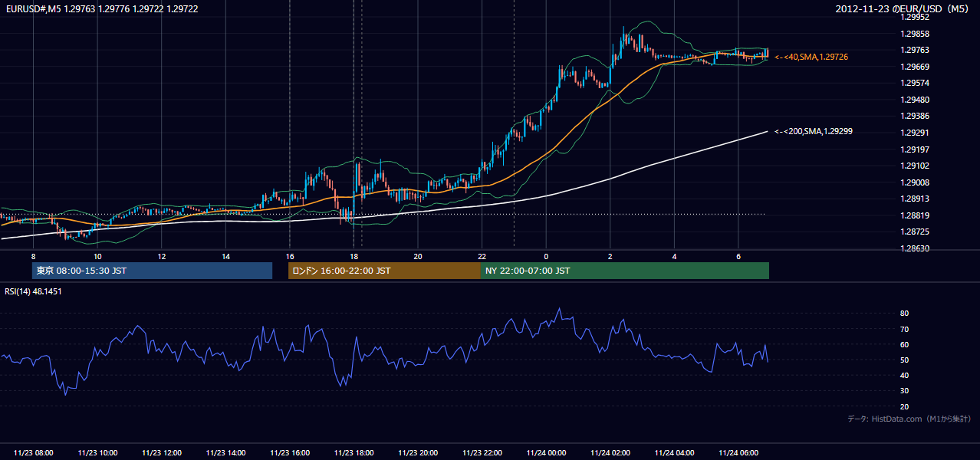Click price axis label 1.28630

[x=914, y=248]
